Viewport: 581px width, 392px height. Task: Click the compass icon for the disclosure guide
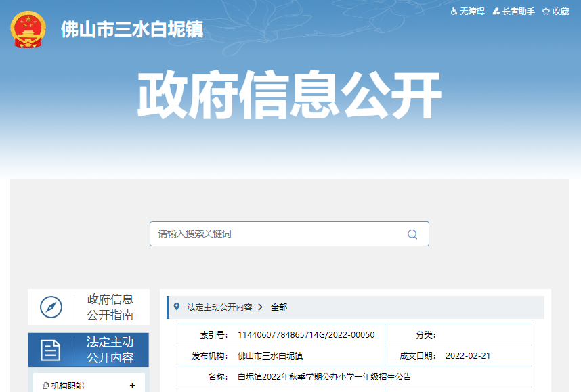[x=51, y=307]
